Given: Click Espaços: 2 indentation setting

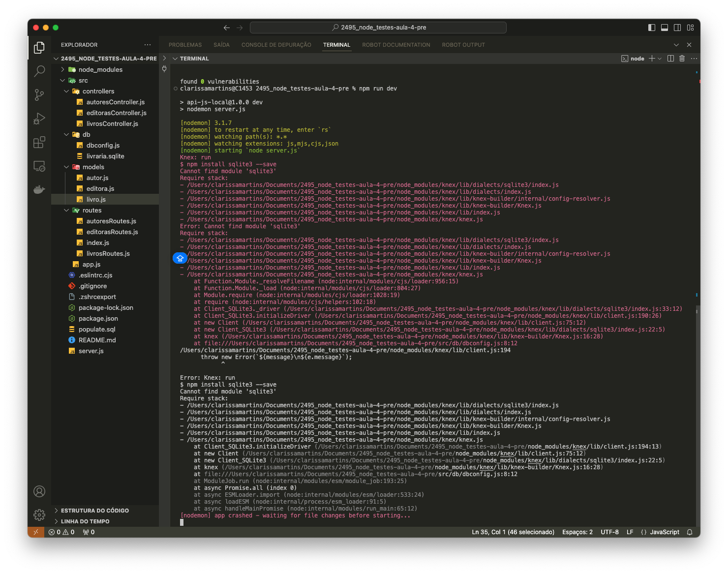Looking at the screenshot, I should tap(577, 532).
